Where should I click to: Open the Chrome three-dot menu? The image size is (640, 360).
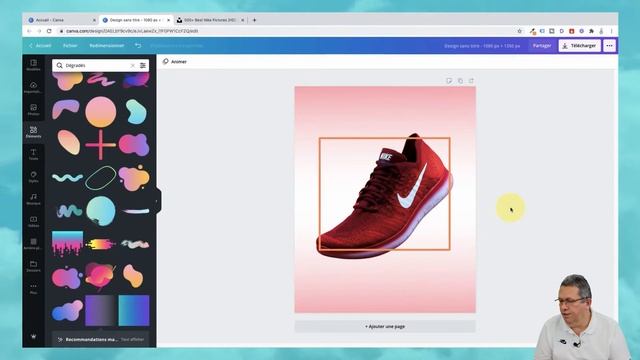tap(611, 31)
